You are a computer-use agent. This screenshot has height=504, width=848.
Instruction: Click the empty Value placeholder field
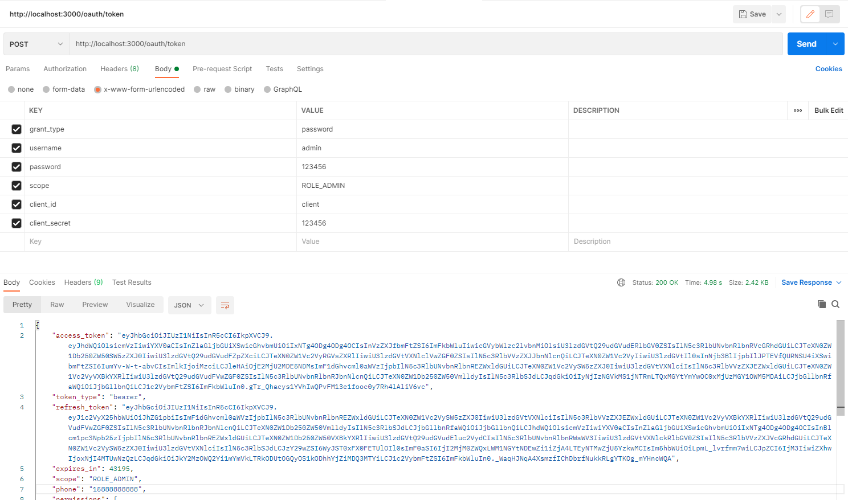(433, 241)
